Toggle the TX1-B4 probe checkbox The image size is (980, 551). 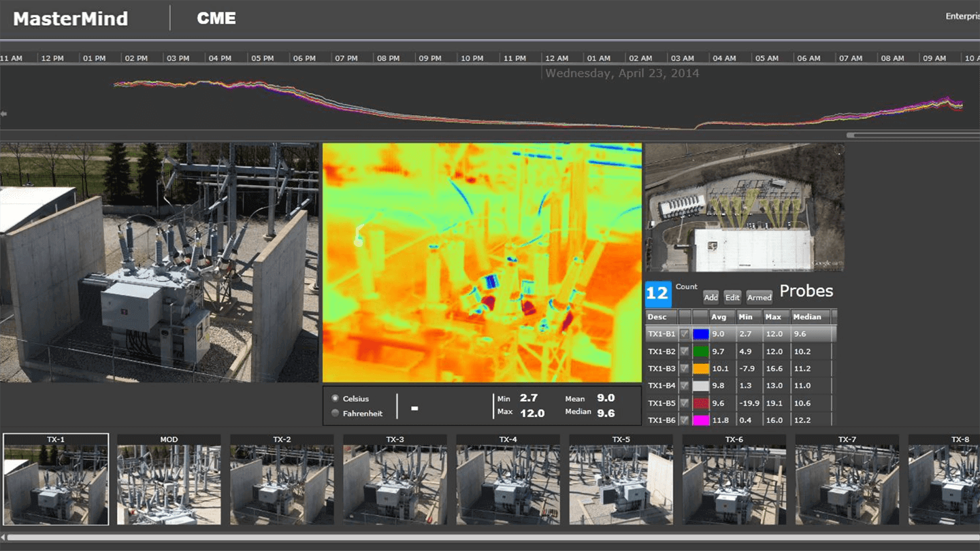(685, 386)
